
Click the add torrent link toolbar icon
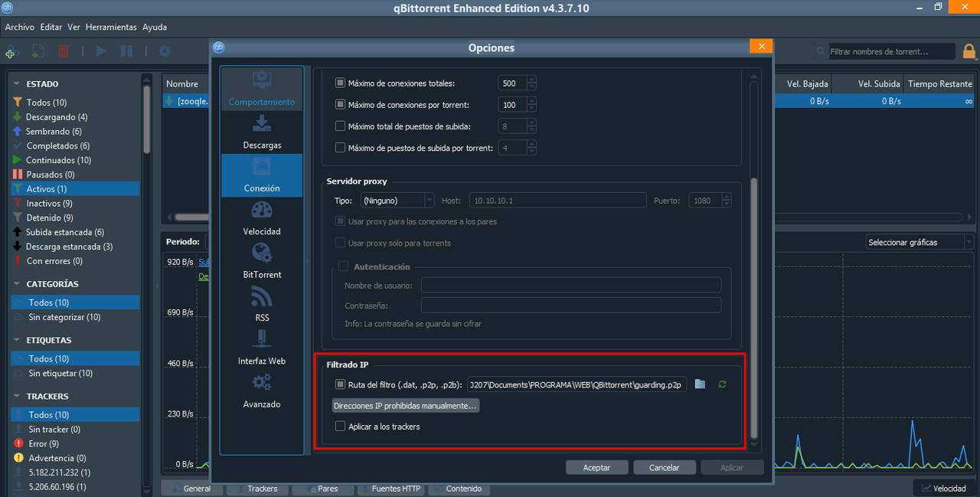coord(10,52)
